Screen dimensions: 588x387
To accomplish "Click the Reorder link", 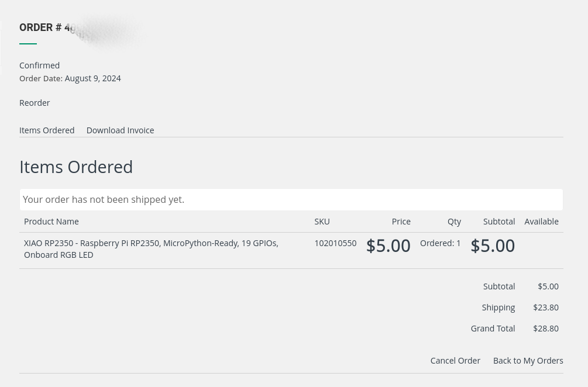I will click(x=35, y=103).
